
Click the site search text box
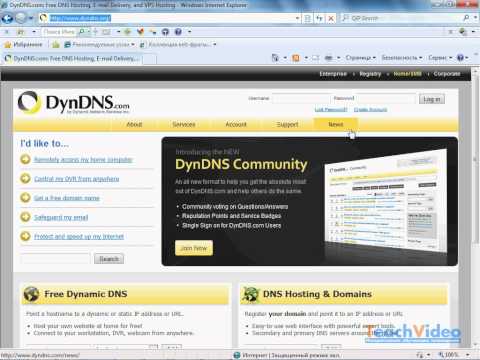pyautogui.click(x=55, y=259)
